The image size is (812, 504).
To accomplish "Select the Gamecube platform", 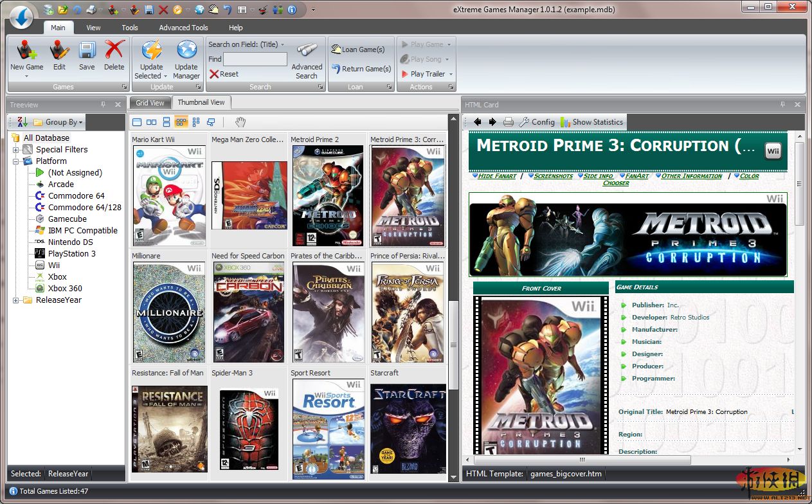I will click(67, 219).
